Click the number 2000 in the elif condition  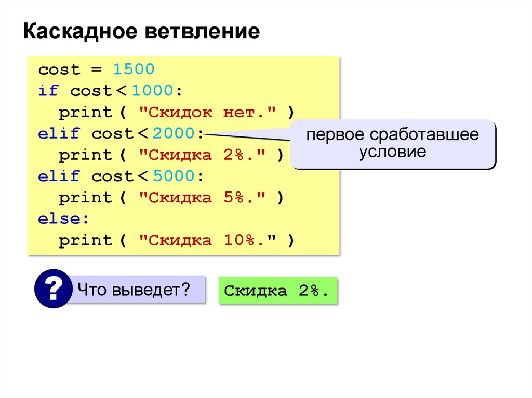tap(174, 133)
